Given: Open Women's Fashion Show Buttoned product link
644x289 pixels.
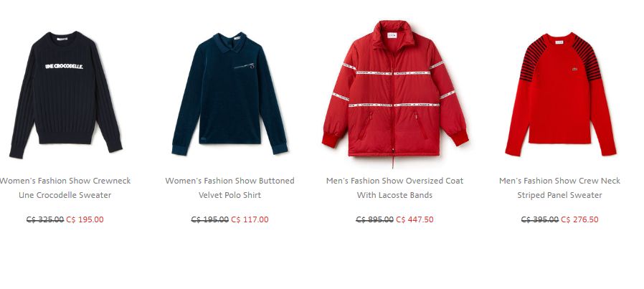Looking at the screenshot, I should point(230,181).
